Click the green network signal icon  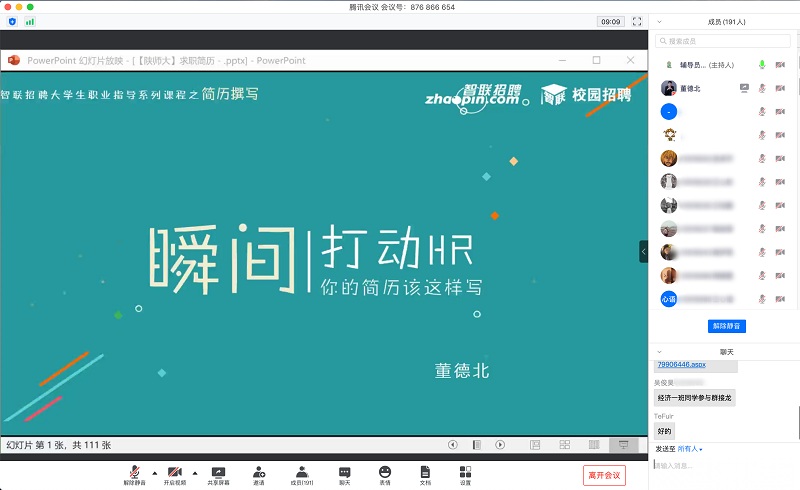[x=29, y=21]
